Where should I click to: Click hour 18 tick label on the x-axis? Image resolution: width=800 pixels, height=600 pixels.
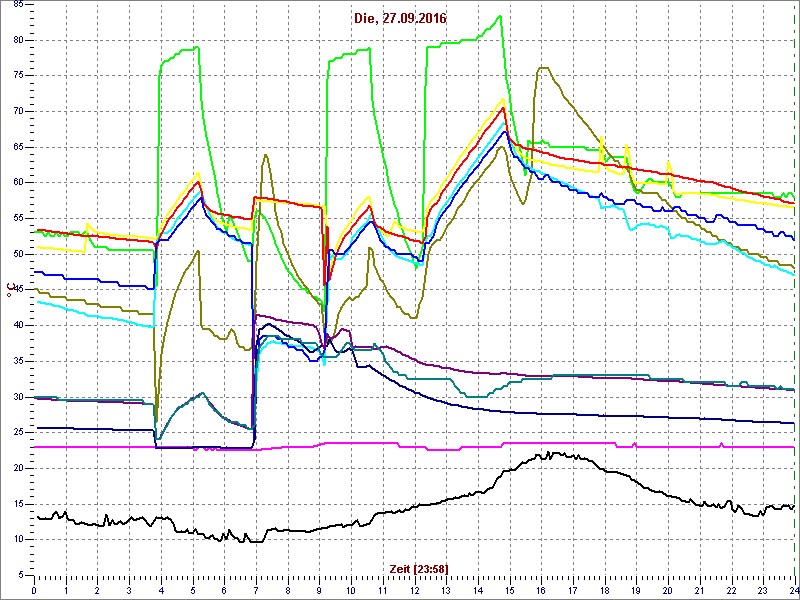604,590
